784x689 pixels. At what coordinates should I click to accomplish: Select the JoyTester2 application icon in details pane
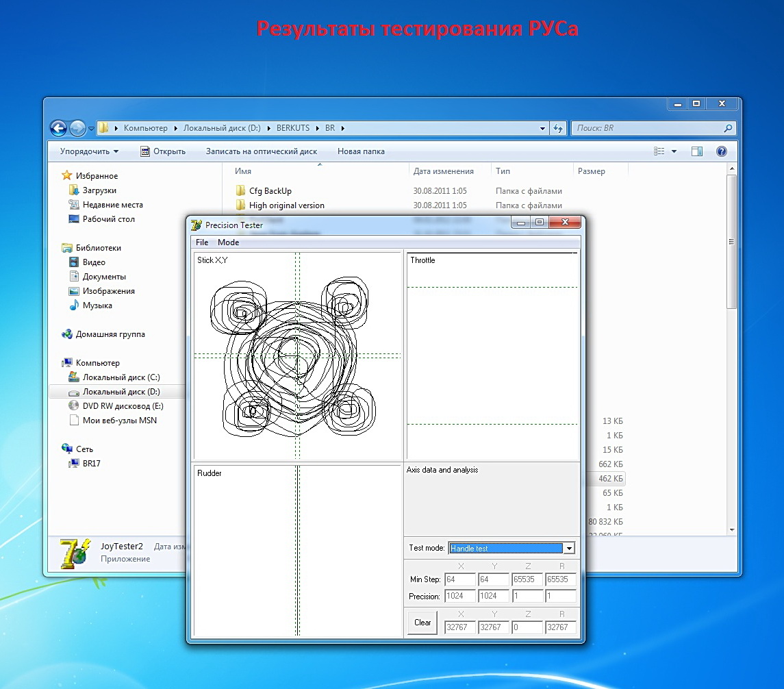coord(74,551)
